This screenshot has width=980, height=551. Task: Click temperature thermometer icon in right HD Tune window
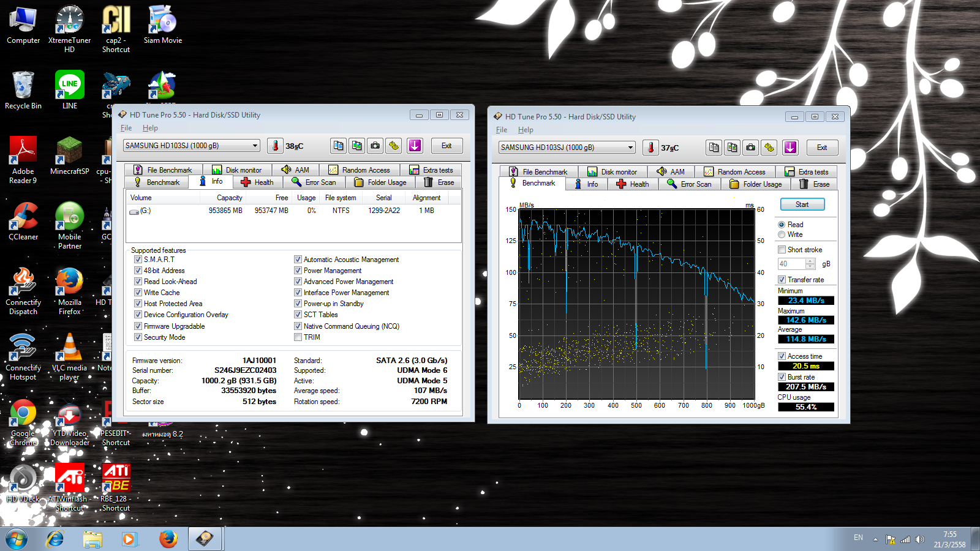pos(650,148)
